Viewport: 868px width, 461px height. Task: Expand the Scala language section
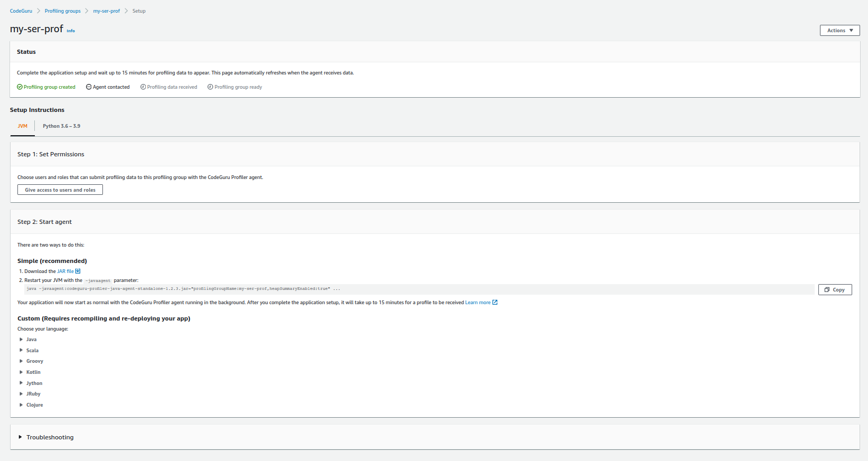(x=29, y=351)
